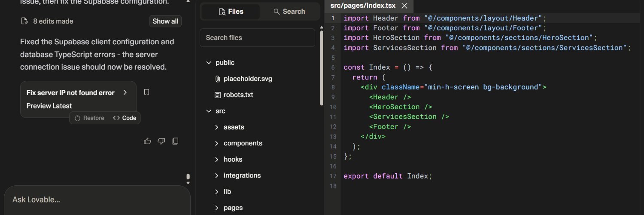Bookmark the latest edit
The width and height of the screenshot is (644, 215).
click(146, 92)
